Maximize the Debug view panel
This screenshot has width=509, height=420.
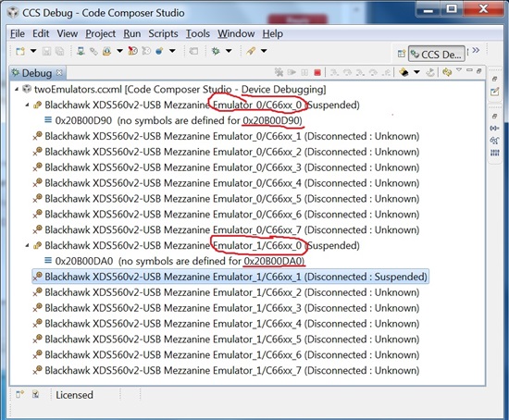(478, 70)
